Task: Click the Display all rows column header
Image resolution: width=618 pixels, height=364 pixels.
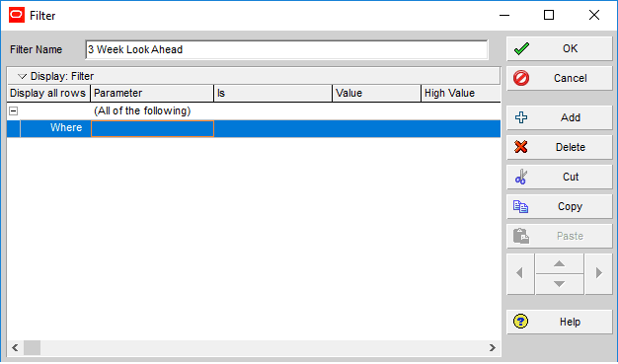Action: [48, 94]
